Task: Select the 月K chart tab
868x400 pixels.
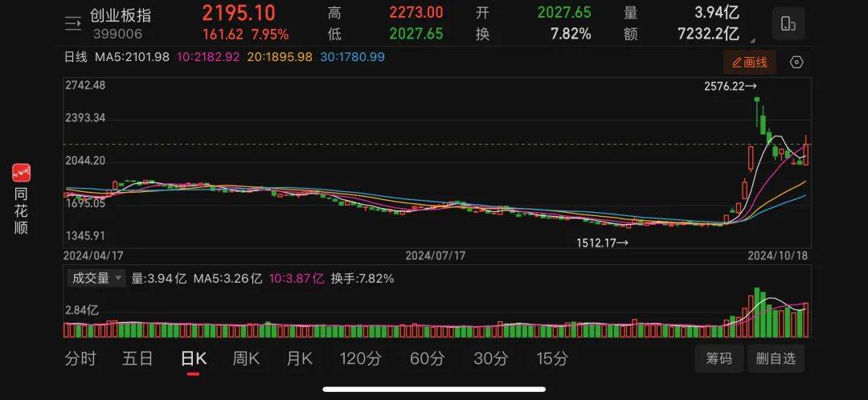Action: click(x=300, y=358)
